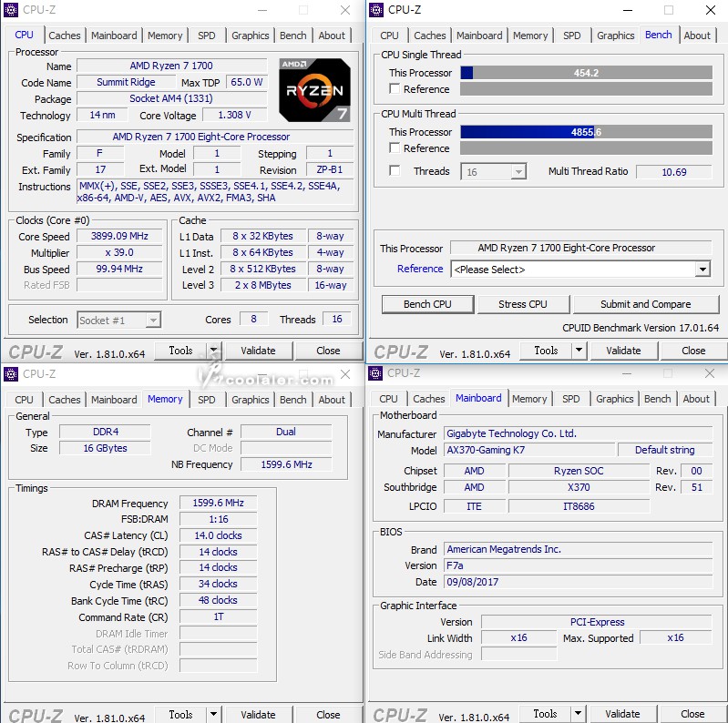Click the Multi Thread Ratio value 10.69
The image size is (728, 723).
[x=674, y=172]
